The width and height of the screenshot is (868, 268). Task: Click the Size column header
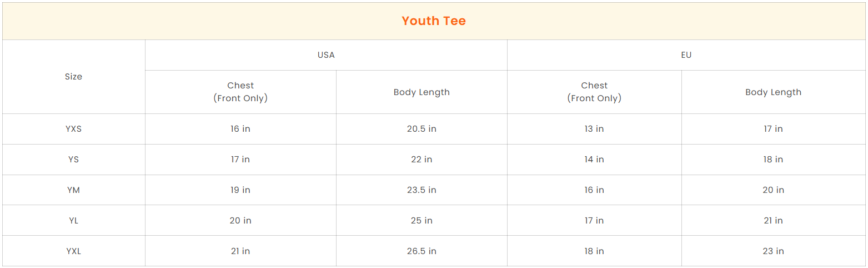pos(73,77)
